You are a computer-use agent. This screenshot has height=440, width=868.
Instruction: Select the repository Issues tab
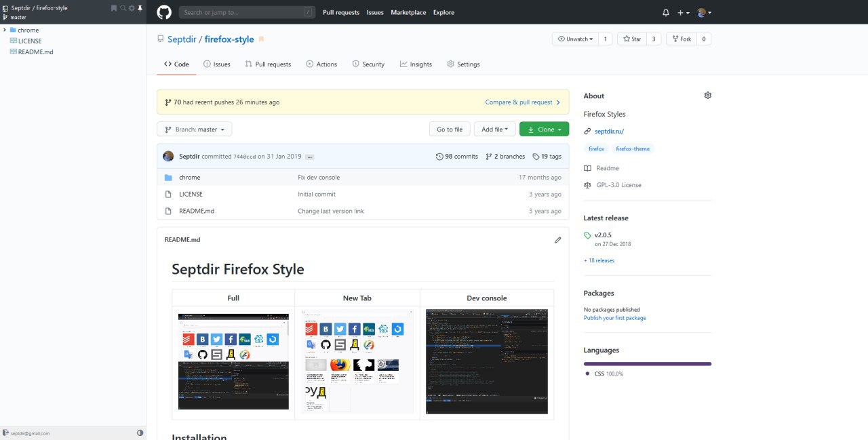point(217,64)
